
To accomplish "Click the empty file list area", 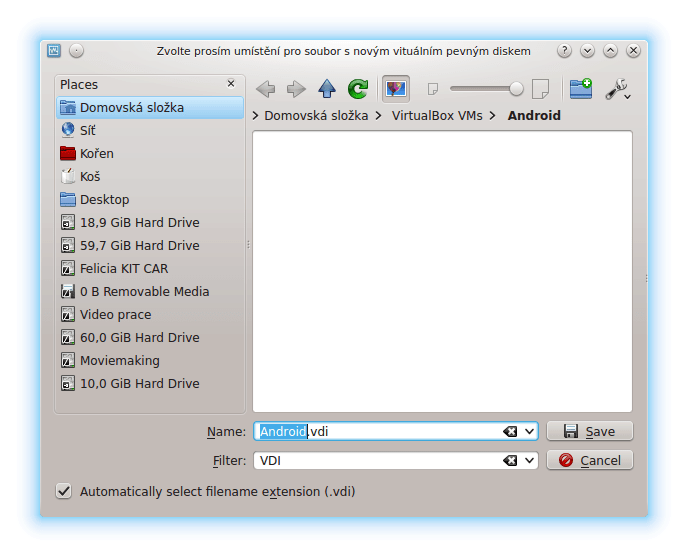I will [442, 271].
